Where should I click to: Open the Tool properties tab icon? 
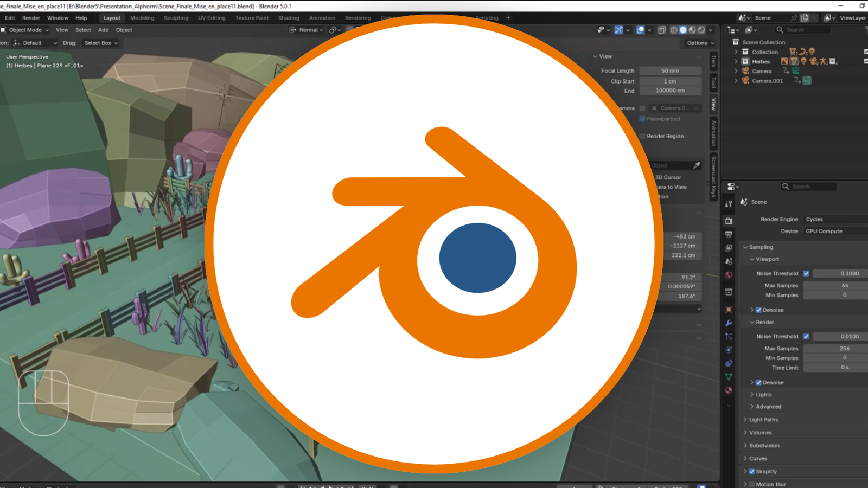click(729, 204)
